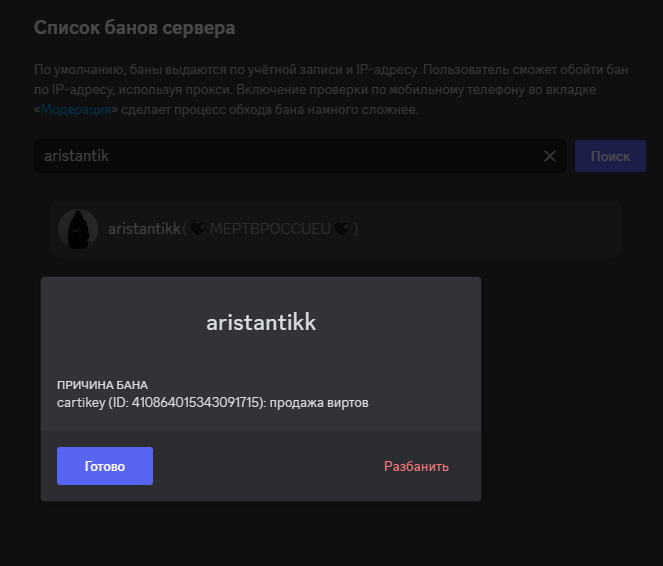The image size is (663, 566).
Task: Select the aristantikk name in the ban list row
Action: (144, 229)
